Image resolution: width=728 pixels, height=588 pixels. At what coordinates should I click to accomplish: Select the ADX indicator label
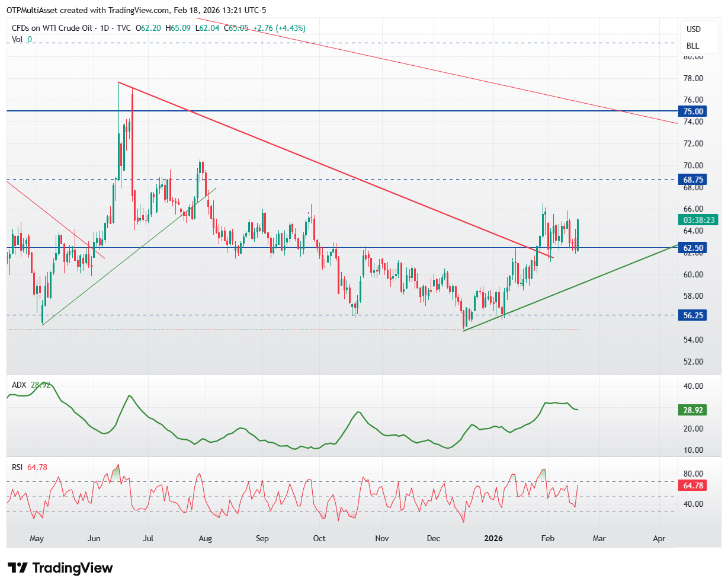click(x=19, y=385)
